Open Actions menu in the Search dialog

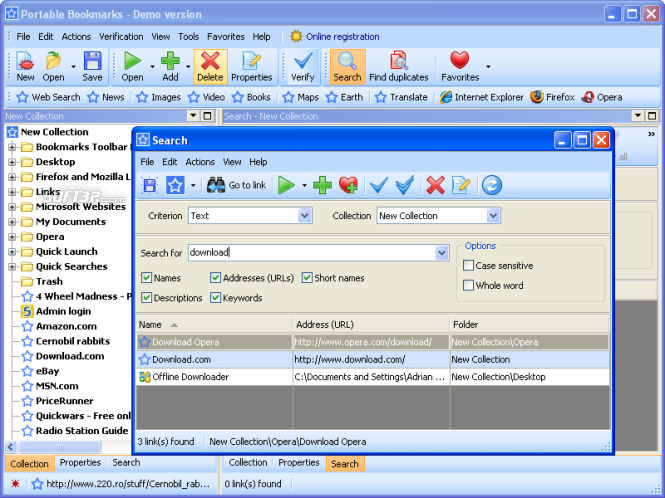[200, 162]
